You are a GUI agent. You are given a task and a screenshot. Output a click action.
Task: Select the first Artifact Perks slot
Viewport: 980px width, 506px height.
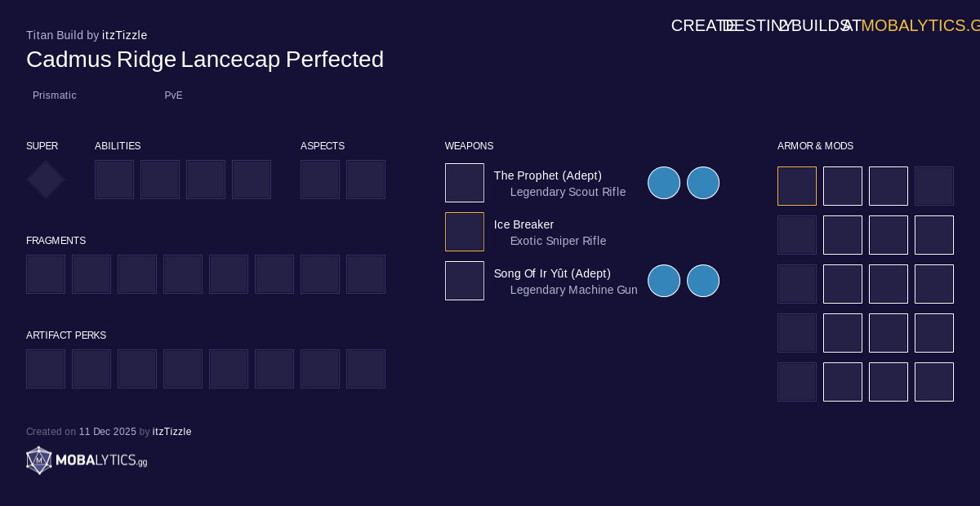46,369
